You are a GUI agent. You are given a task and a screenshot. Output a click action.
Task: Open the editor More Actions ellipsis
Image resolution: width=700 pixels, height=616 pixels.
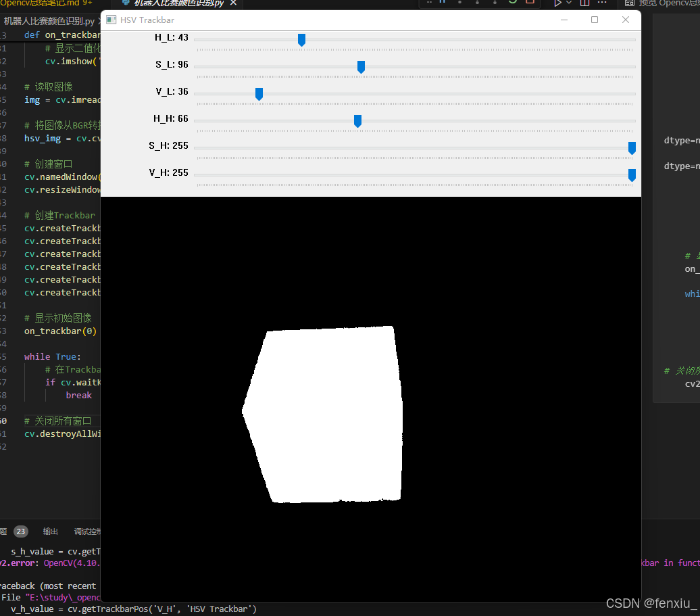click(x=602, y=3)
